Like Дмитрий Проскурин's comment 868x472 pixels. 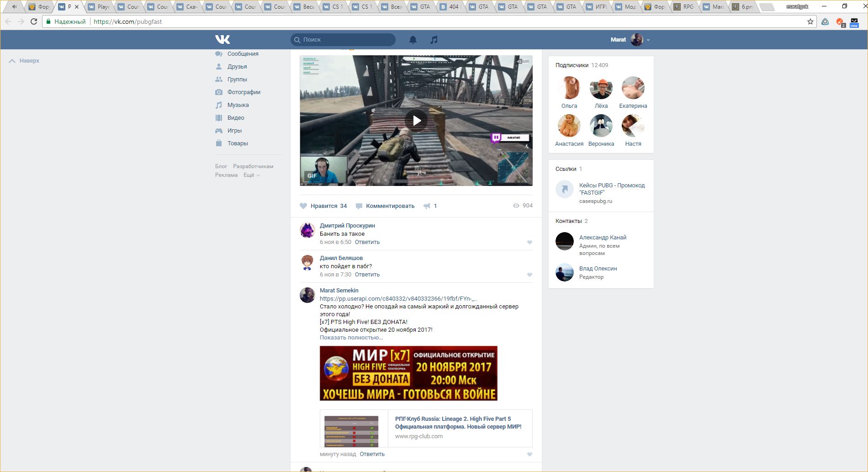click(529, 243)
